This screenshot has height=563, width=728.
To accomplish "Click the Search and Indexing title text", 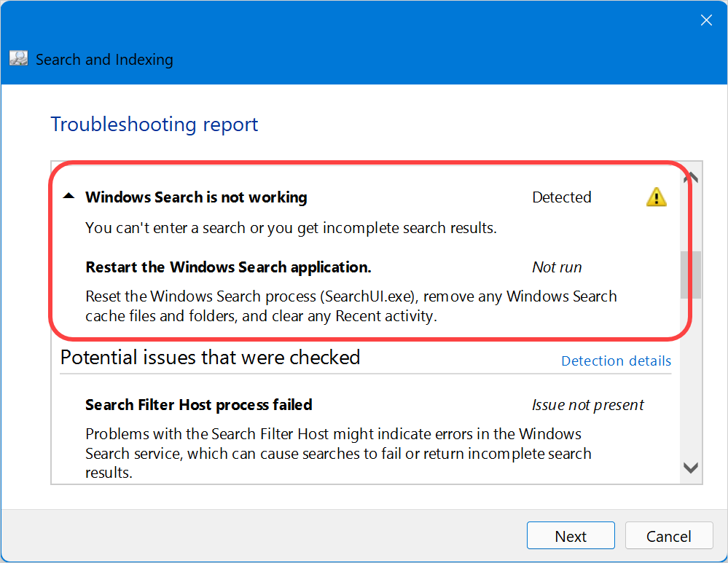I will point(104,60).
